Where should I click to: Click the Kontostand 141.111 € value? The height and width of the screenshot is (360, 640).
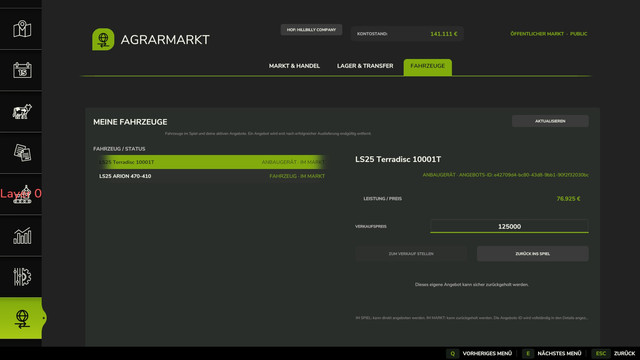(444, 34)
